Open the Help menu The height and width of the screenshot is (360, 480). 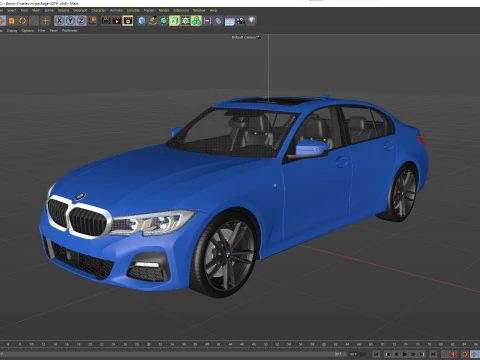[x=213, y=11]
